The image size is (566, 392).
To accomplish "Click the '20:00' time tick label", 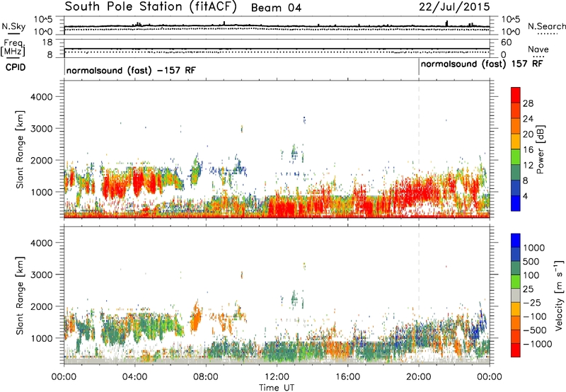I will (x=419, y=377).
